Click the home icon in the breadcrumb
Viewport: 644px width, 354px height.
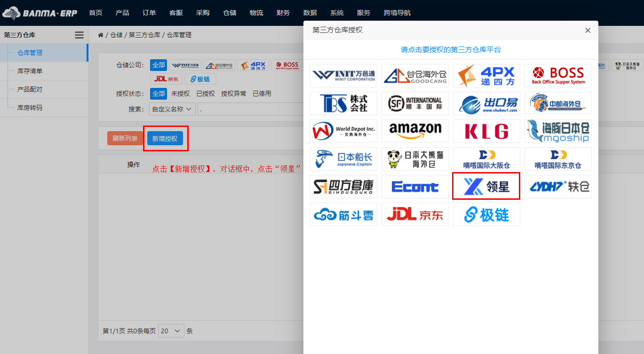pyautogui.click(x=101, y=35)
